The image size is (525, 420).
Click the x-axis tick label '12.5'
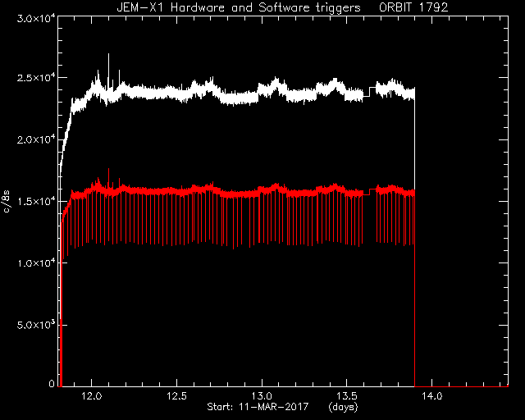pos(176,396)
